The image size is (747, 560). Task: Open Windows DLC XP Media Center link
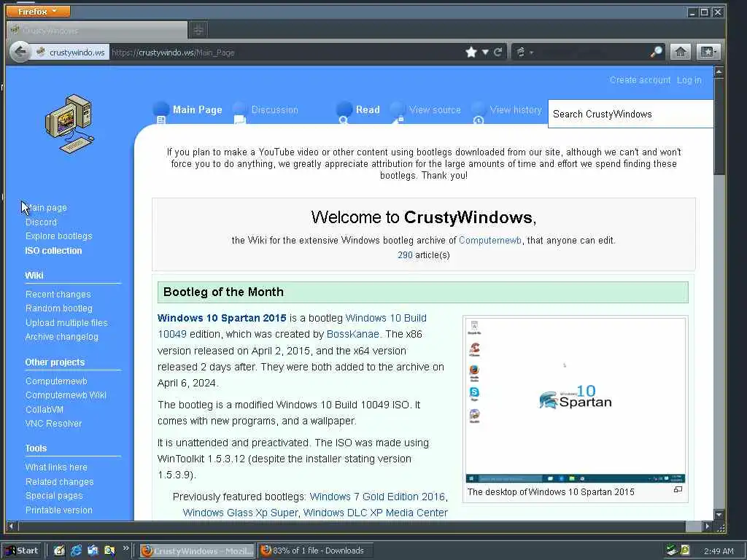[x=376, y=513]
